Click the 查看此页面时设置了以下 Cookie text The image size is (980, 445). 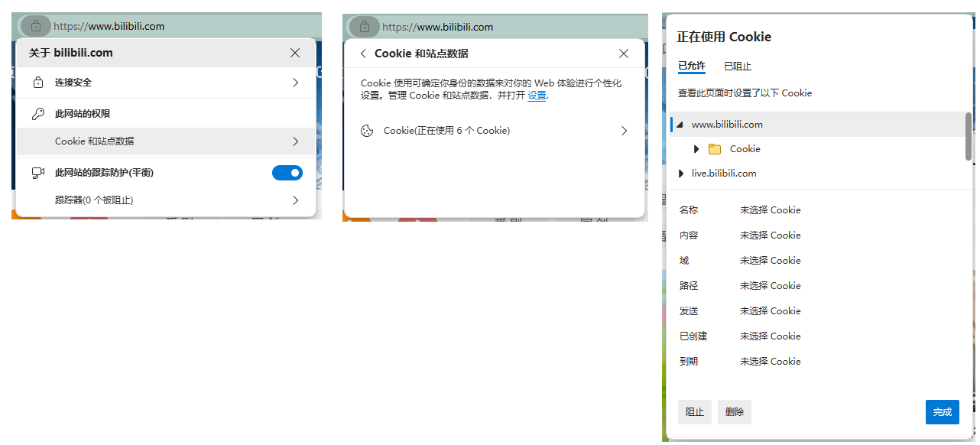[745, 93]
